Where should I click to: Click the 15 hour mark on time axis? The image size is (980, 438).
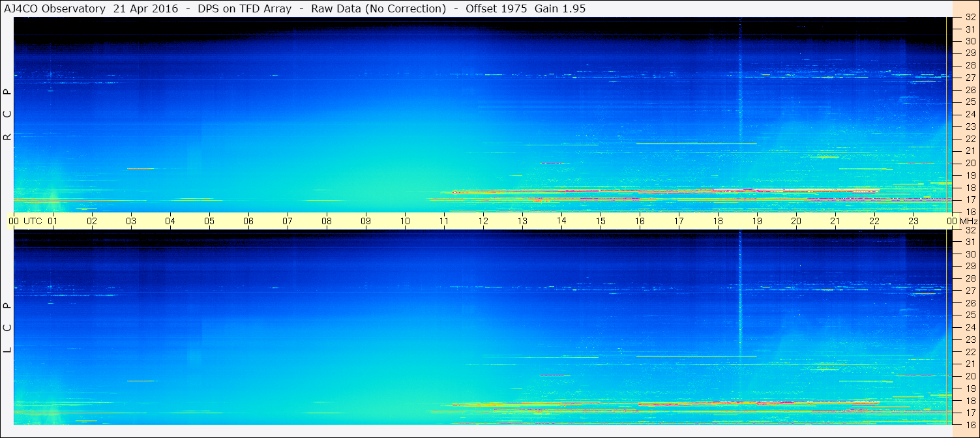tap(601, 221)
